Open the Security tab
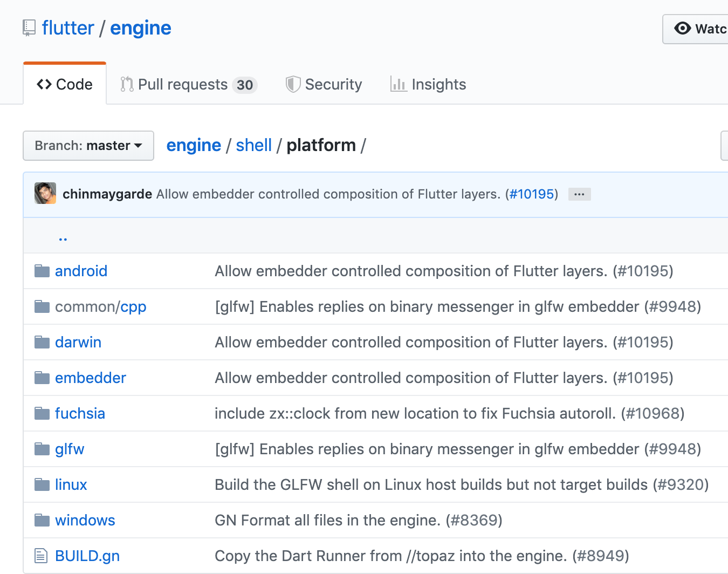728x574 pixels. tap(324, 85)
